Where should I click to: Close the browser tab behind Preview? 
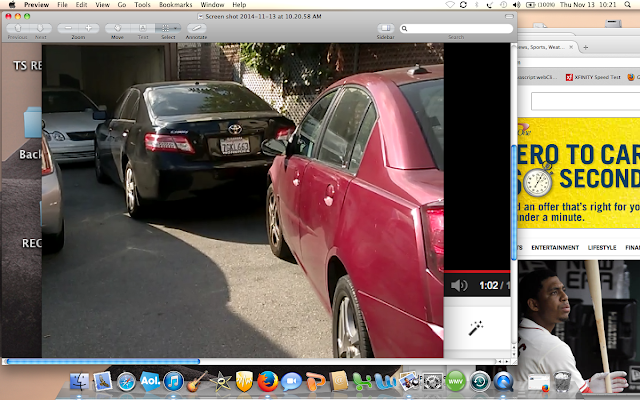pos(571,47)
